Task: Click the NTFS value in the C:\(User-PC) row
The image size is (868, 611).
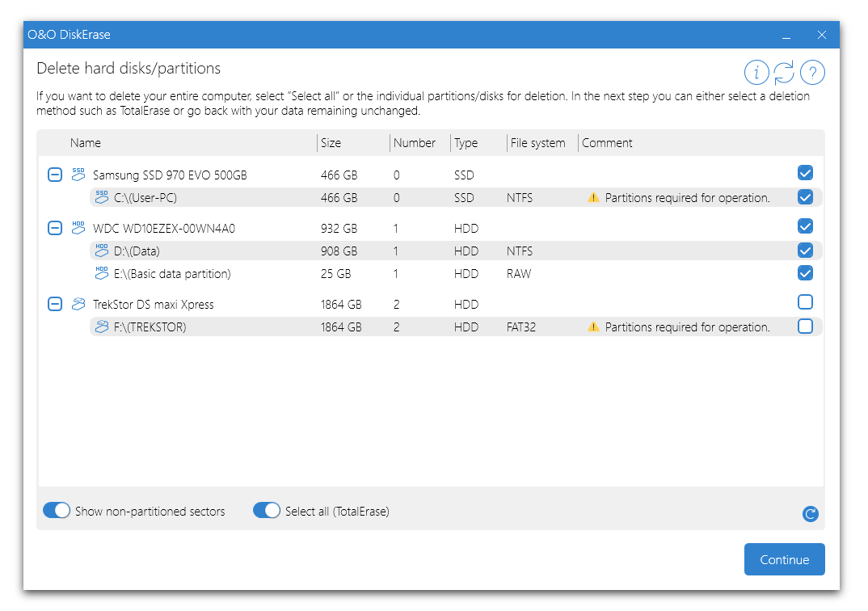Action: coord(519,197)
